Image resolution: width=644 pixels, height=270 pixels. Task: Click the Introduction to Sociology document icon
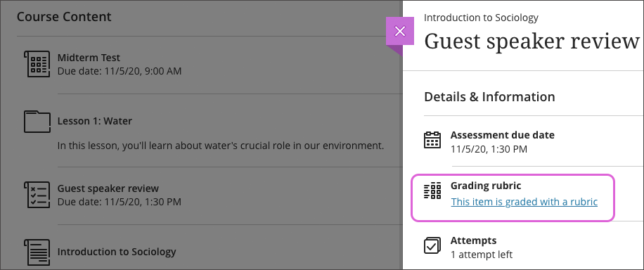[x=37, y=252]
